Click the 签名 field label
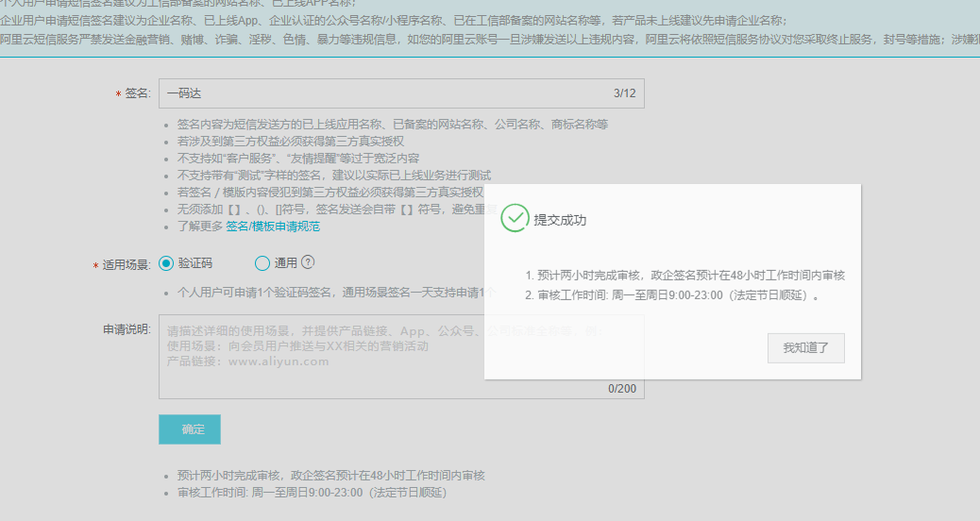 click(x=137, y=93)
